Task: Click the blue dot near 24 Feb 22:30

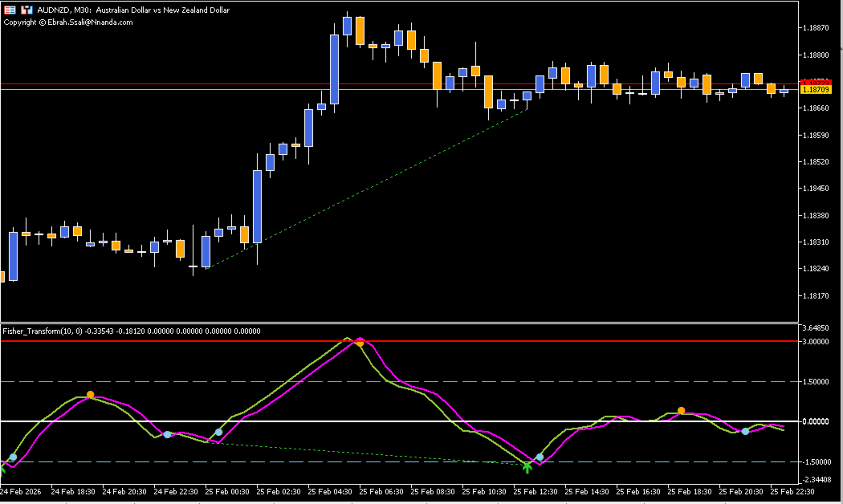Action: (x=167, y=434)
